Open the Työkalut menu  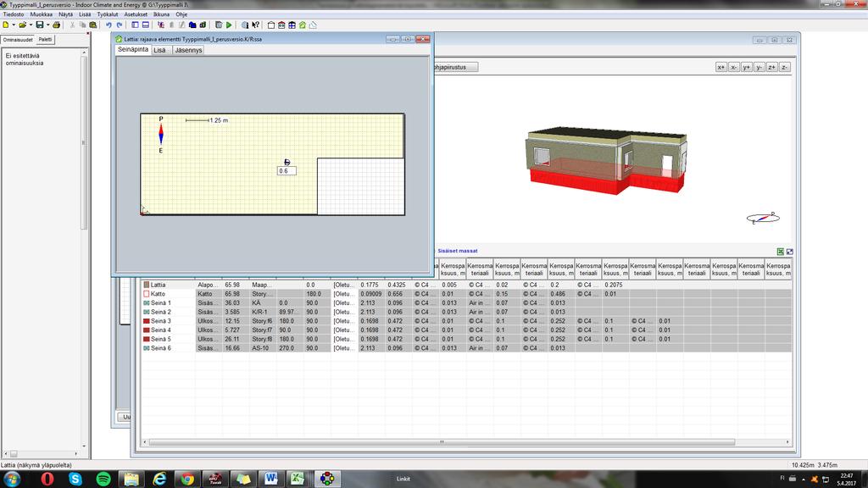[108, 14]
